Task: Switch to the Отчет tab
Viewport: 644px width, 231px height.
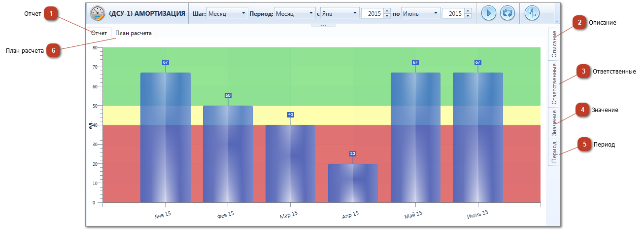Action: [x=99, y=33]
